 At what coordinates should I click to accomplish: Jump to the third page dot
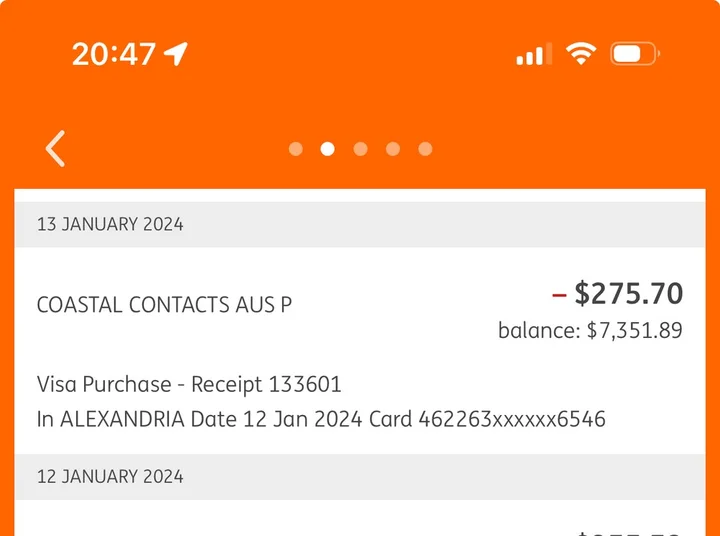360,149
